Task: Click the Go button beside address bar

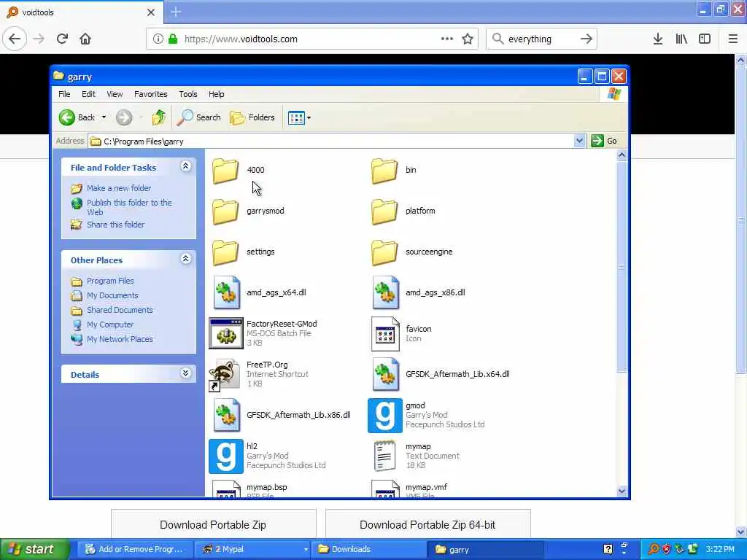Action: 604,141
